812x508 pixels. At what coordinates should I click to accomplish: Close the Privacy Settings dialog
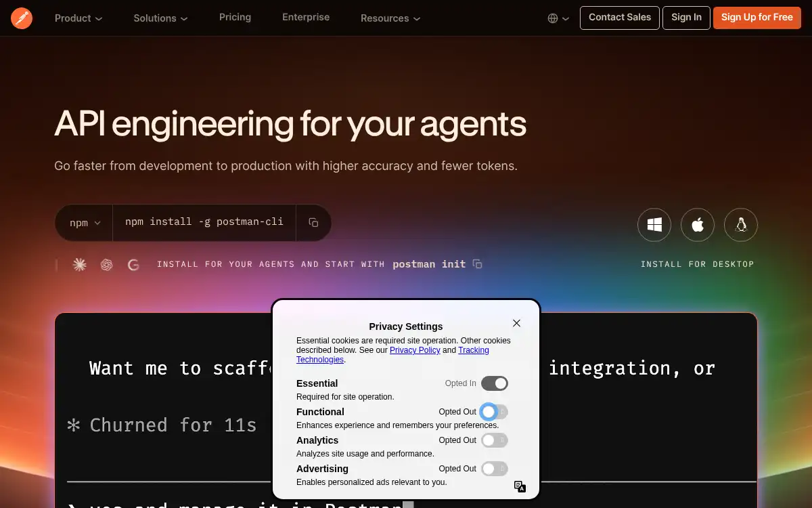516,323
